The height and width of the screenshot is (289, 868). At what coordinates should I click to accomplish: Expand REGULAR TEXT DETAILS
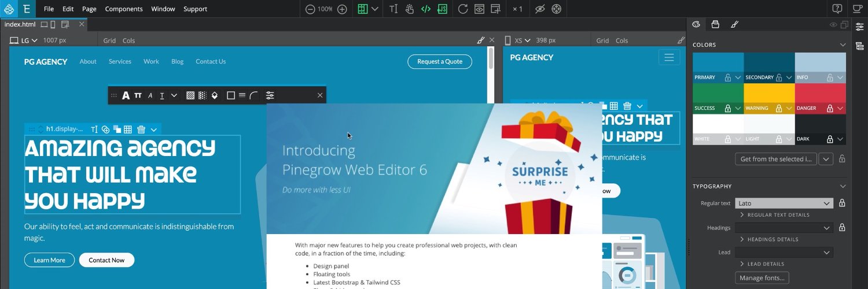775,215
